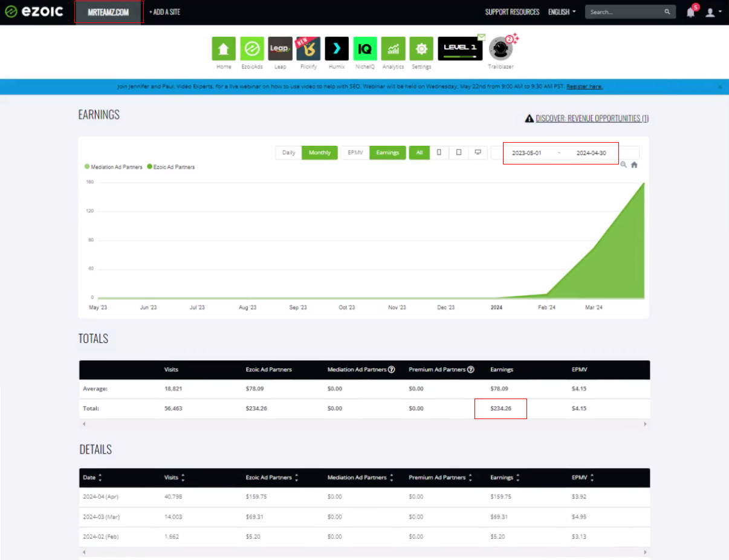Sort Details by Premium Ad Partners
The image size is (729, 560).
coord(441,478)
